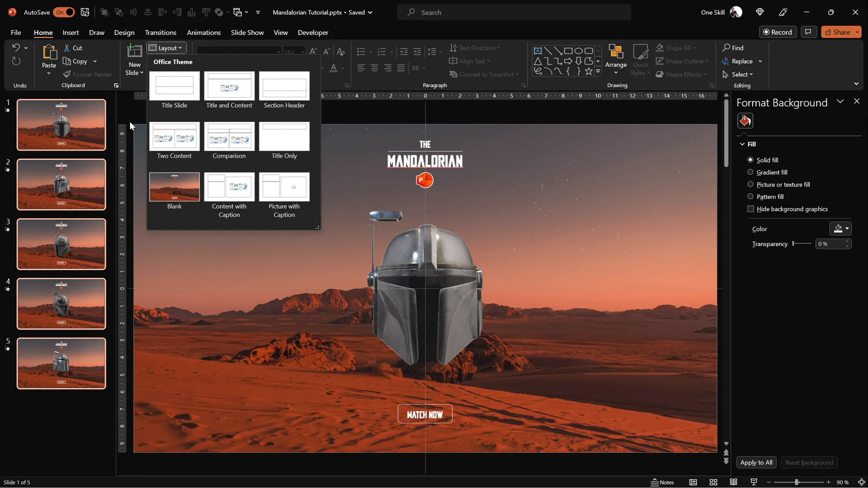This screenshot has height=488, width=868.
Task: Collapse the ribbon chevron
Action: [856, 84]
